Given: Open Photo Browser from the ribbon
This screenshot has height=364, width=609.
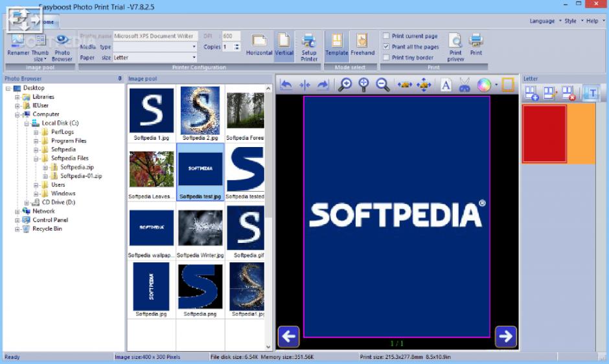Looking at the screenshot, I should (x=62, y=48).
